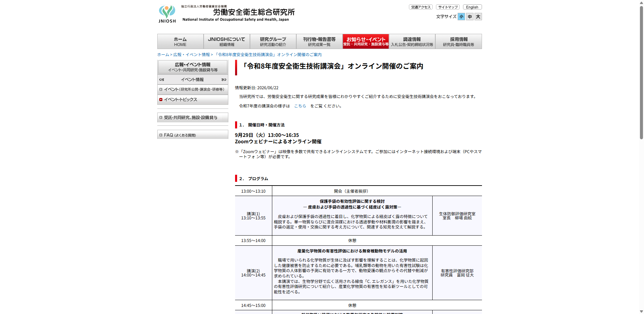Open 研究グループ navigation tab
This screenshot has width=644, height=314.
point(273,41)
